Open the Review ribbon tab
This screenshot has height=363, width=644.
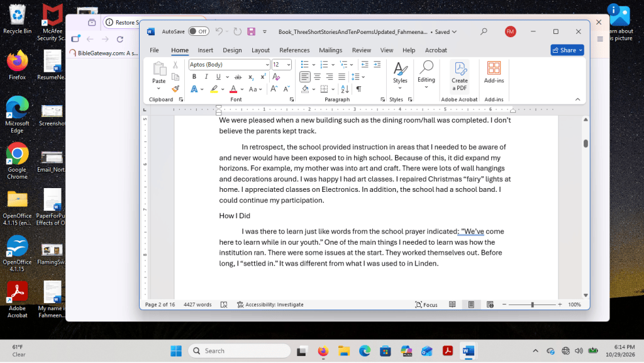(362, 50)
